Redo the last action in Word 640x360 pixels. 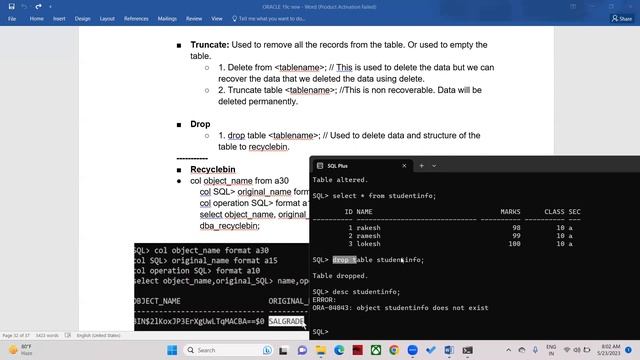coord(38,7)
